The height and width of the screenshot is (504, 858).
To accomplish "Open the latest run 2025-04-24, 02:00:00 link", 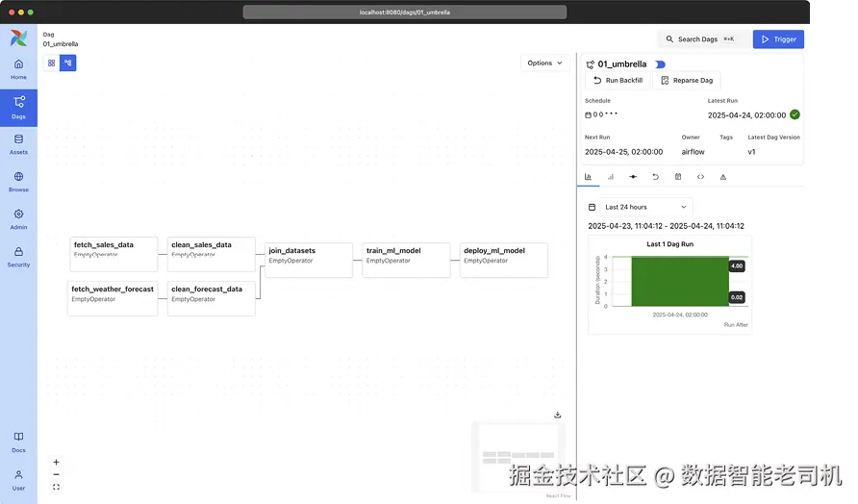I will point(746,114).
